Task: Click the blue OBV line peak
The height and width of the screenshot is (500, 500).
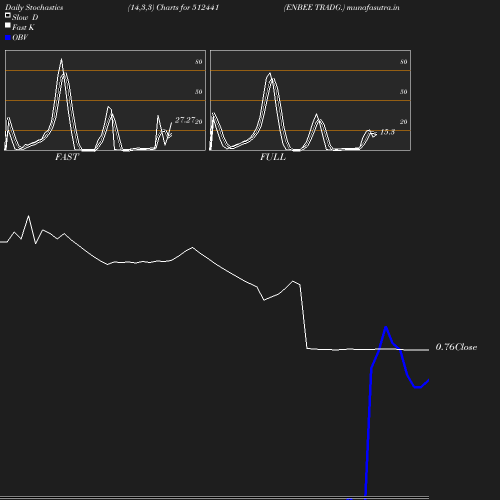Action: click(386, 327)
